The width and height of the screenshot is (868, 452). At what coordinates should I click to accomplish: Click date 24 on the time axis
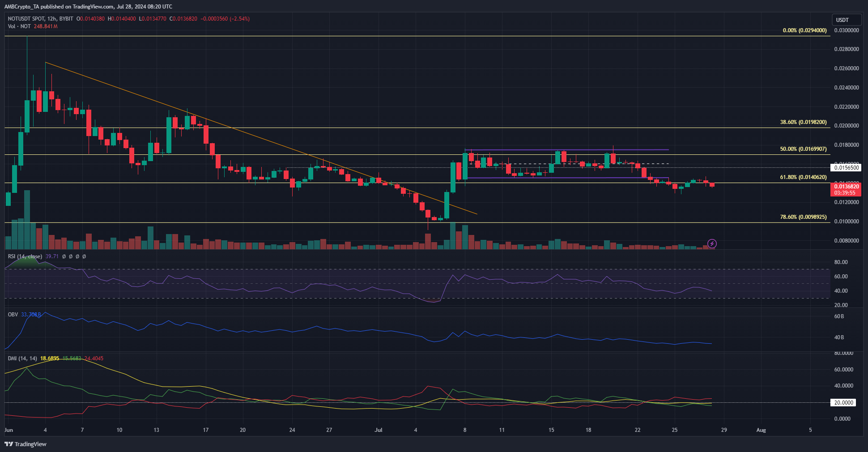coord(292,430)
